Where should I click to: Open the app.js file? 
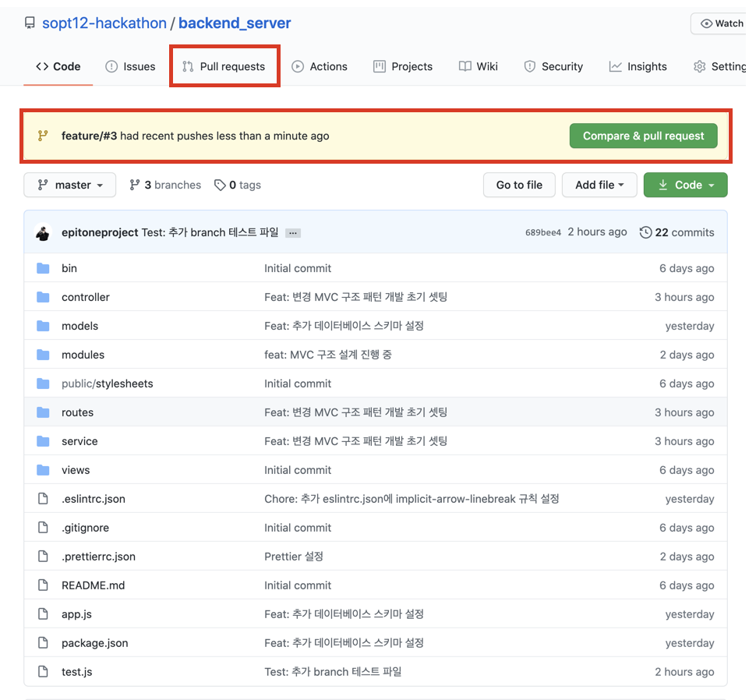(x=76, y=614)
